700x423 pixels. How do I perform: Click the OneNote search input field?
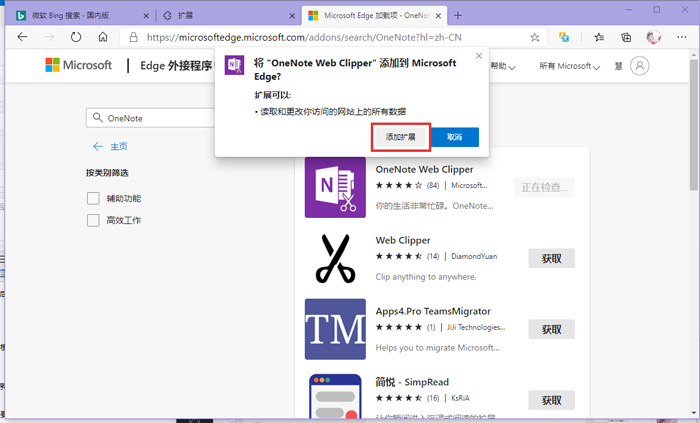tap(152, 118)
